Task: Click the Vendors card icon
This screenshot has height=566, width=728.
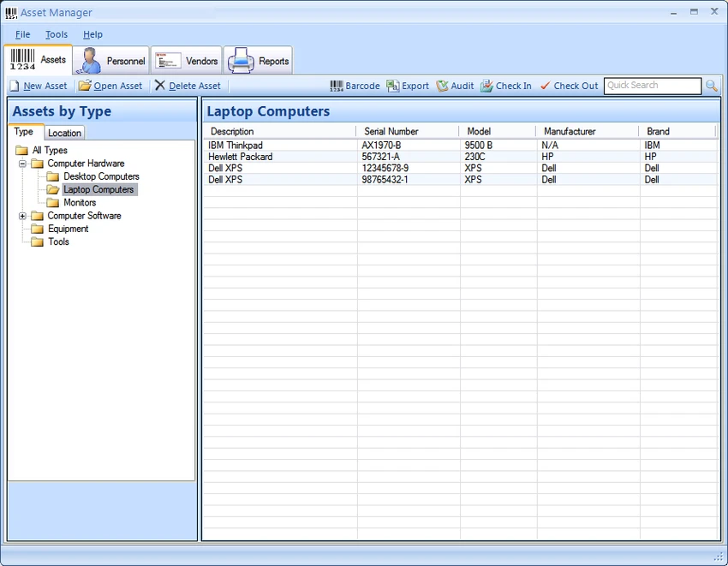Action: (x=168, y=61)
